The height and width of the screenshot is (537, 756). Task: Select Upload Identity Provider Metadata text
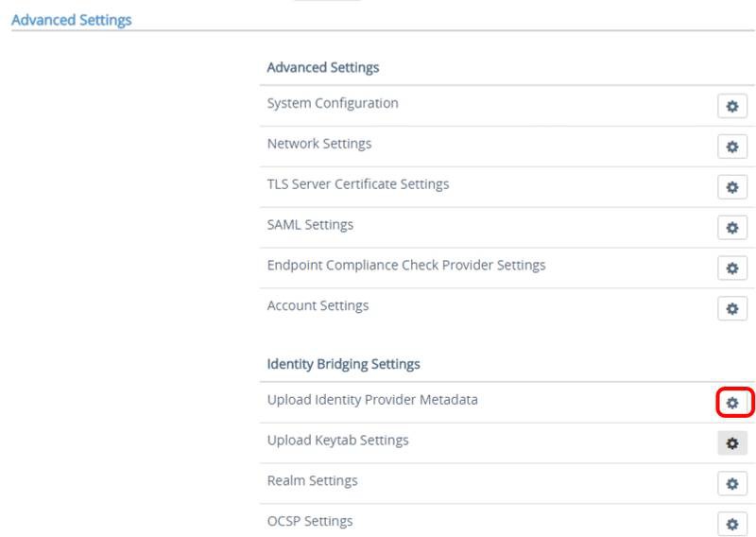point(372,400)
